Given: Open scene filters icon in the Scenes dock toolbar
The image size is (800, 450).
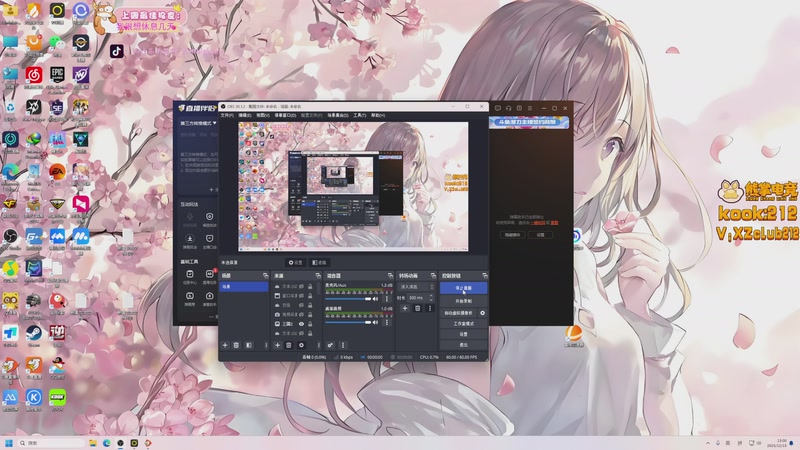Looking at the screenshot, I should click(249, 345).
